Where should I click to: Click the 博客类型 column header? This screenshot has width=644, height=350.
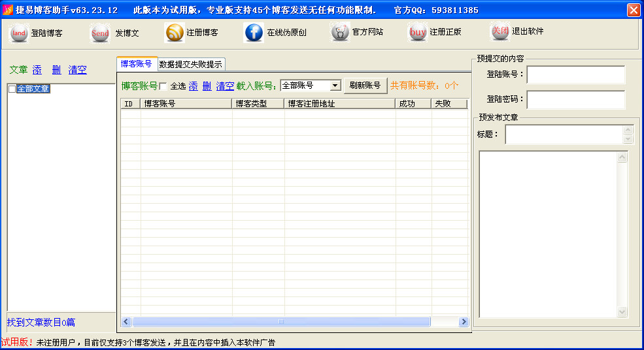(x=258, y=104)
